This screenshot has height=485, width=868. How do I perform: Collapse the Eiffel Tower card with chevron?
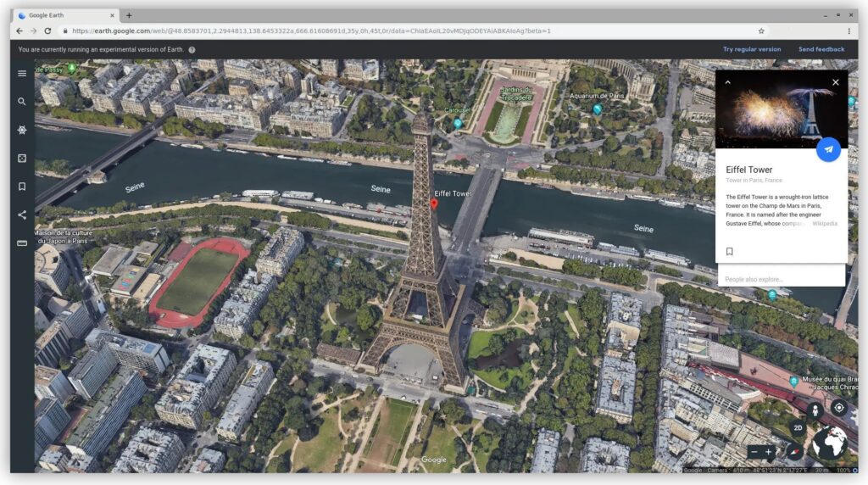[x=728, y=82]
